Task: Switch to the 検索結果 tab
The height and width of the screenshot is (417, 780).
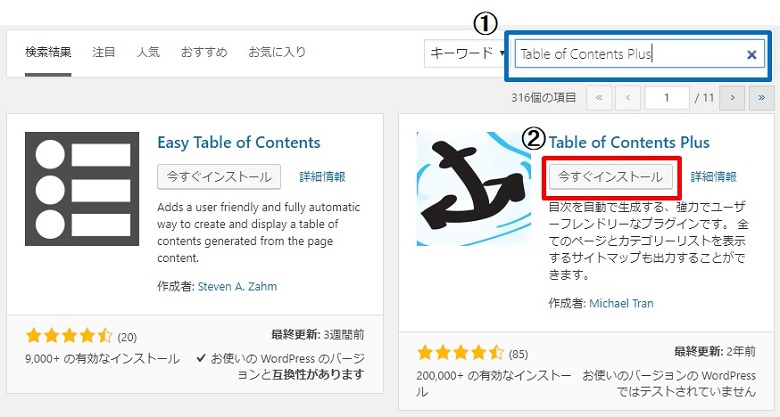Action: pyautogui.click(x=48, y=51)
